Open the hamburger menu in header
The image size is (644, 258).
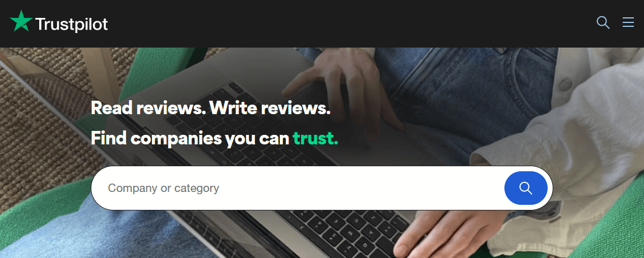(628, 22)
